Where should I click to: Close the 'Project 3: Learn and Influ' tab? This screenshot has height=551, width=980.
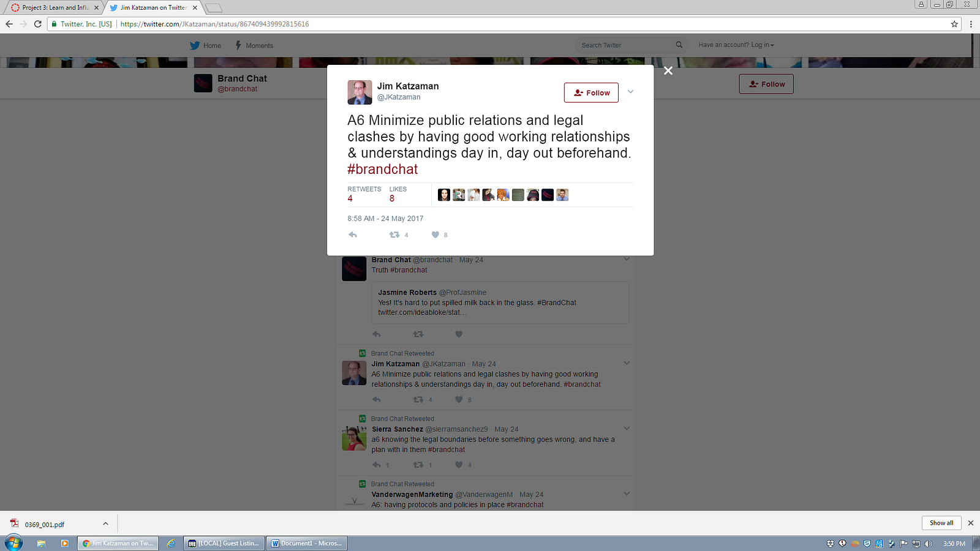coord(96,8)
